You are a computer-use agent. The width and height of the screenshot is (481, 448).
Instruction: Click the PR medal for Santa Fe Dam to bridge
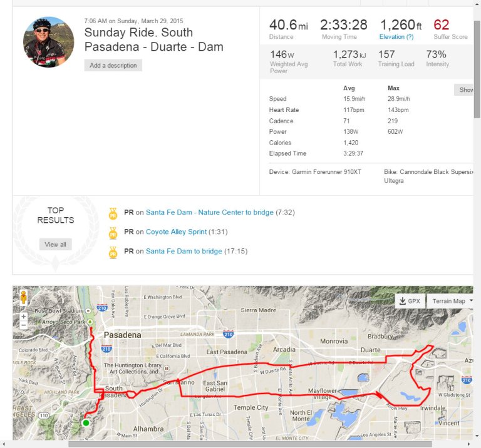pos(113,252)
